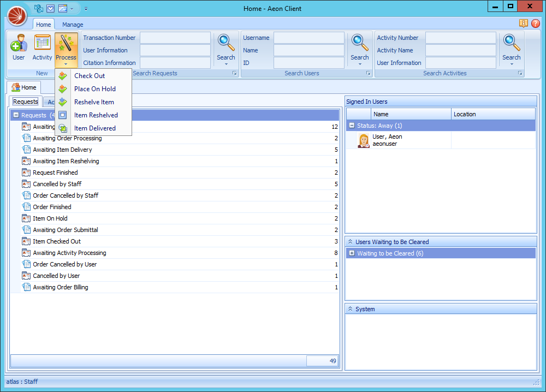Click the Process wand icon

66,44
